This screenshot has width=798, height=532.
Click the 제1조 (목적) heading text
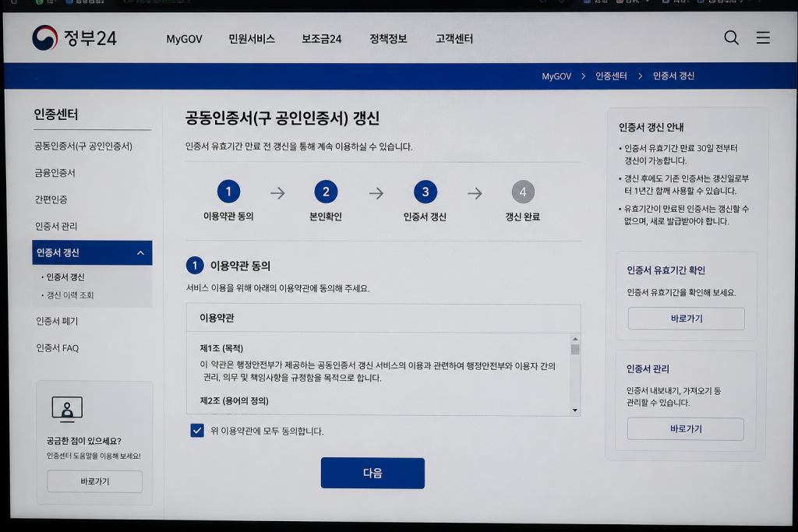point(221,348)
